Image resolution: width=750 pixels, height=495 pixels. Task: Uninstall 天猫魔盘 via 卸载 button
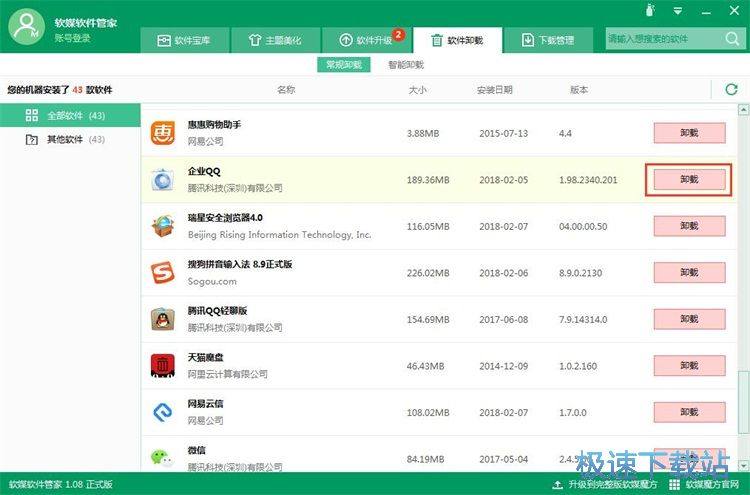[x=689, y=365]
